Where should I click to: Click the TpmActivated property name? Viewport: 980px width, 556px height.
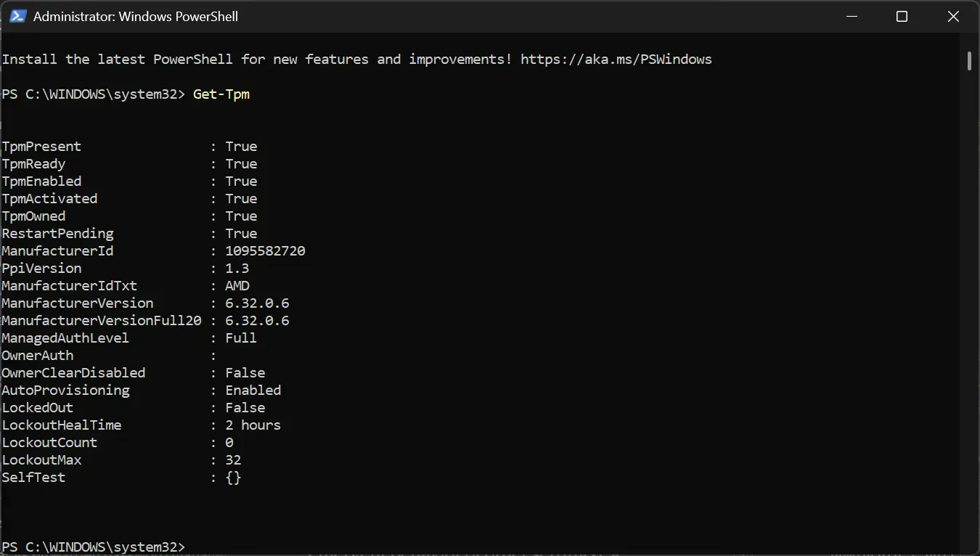coord(49,199)
